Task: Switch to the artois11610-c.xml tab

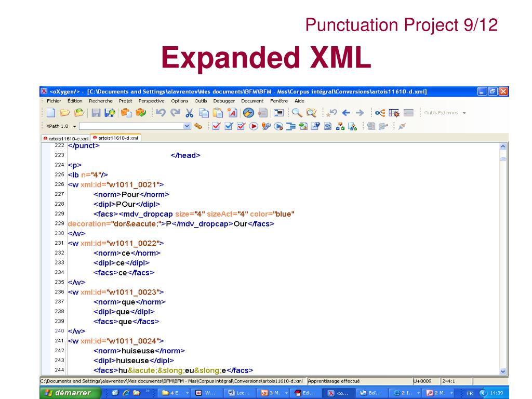Action: 66,138
